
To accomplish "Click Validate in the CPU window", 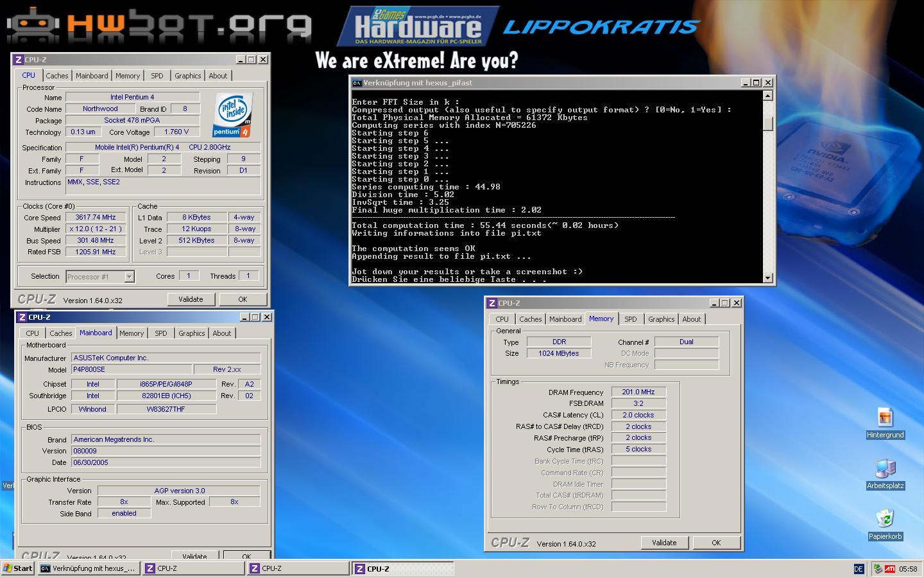I will pyautogui.click(x=191, y=299).
